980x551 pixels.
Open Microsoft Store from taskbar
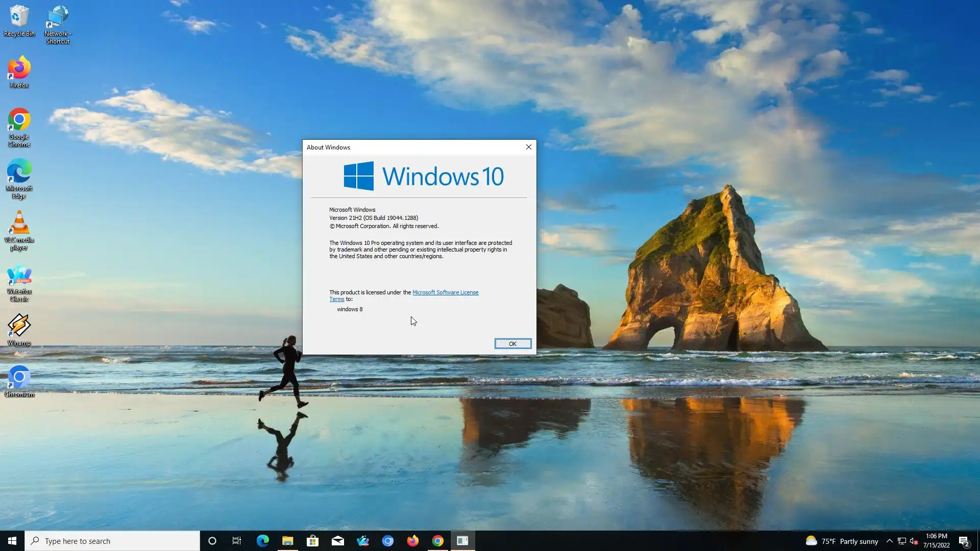click(312, 541)
